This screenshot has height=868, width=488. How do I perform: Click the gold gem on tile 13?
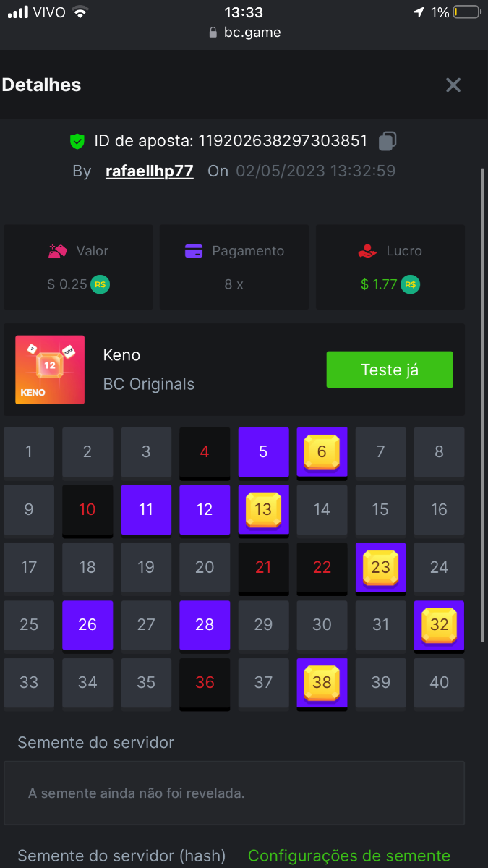coord(263,509)
